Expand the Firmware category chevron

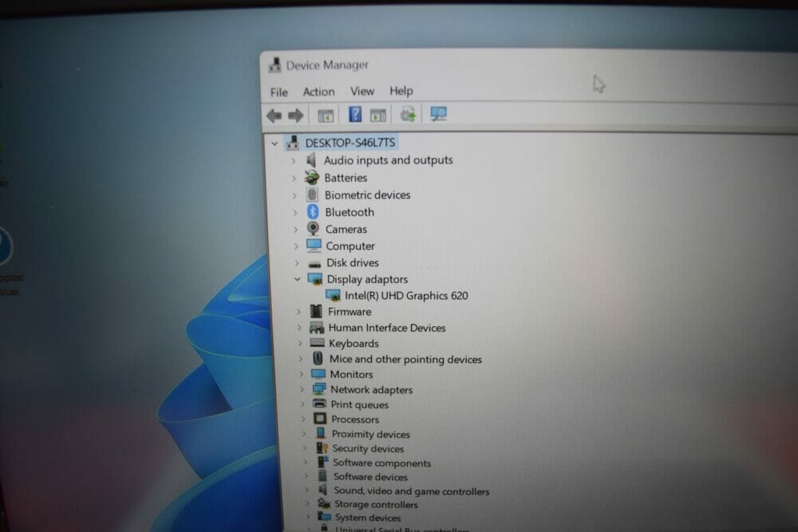coord(298,311)
